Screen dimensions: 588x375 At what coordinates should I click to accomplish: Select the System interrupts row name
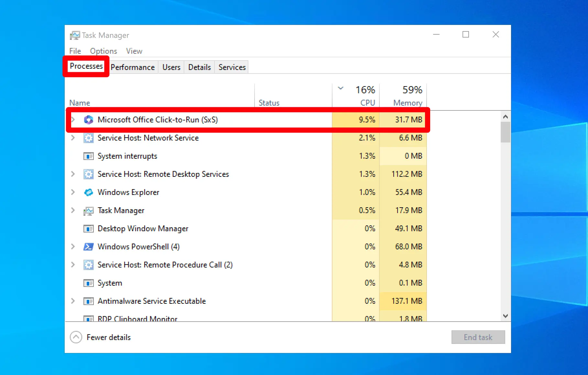(127, 156)
